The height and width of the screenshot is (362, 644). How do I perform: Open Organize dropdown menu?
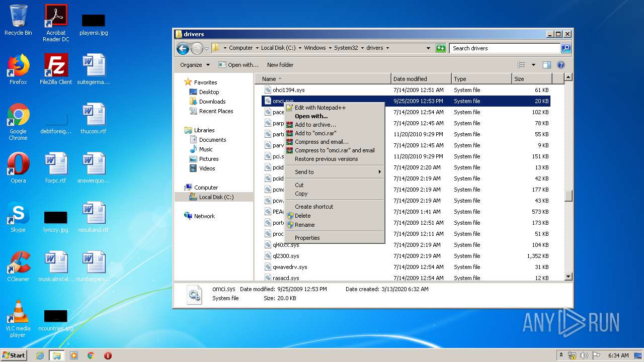coord(195,65)
